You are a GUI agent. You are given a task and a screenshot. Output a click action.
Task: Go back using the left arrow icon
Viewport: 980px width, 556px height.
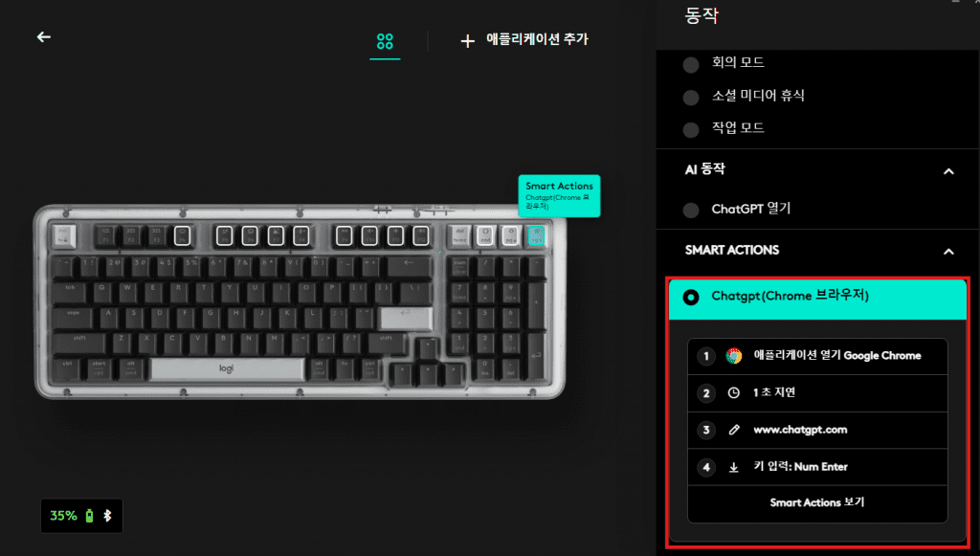(44, 37)
